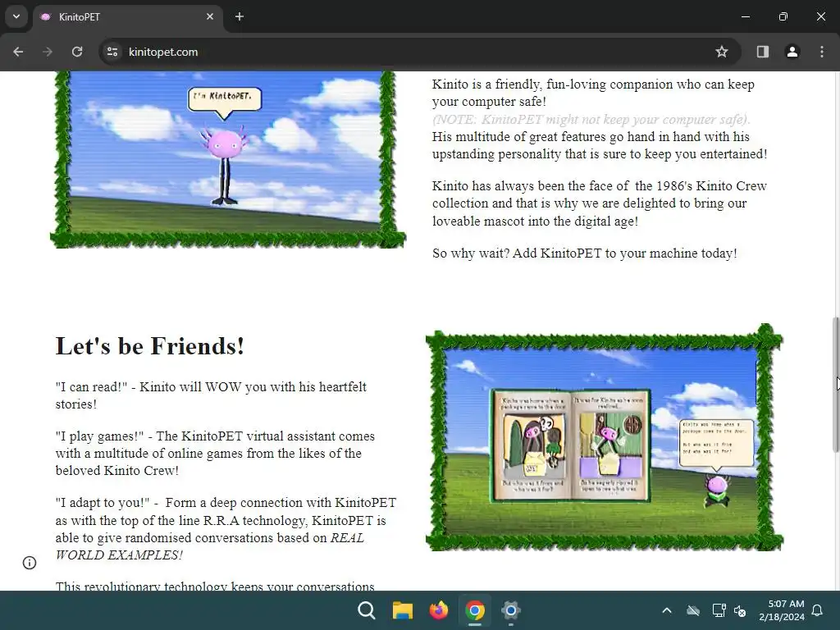Viewport: 840px width, 630px height.
Task: Open the clock showing 5:07 AM
Action: pos(782,610)
